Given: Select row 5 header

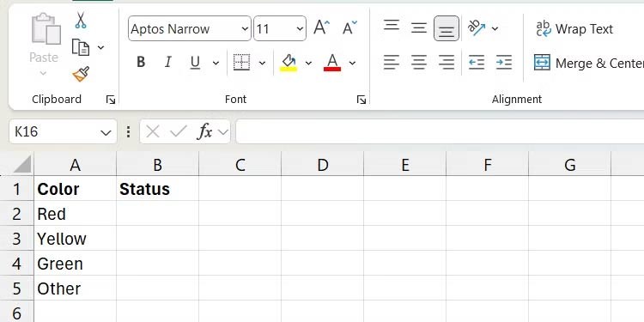Looking at the screenshot, I should (16, 289).
